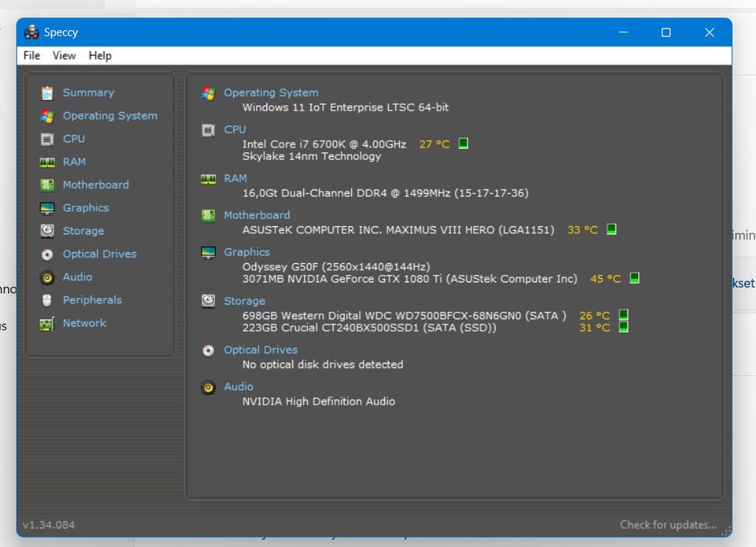Click the Optical Drives disc icon in sidebar
This screenshot has width=756, height=547.
(46, 255)
